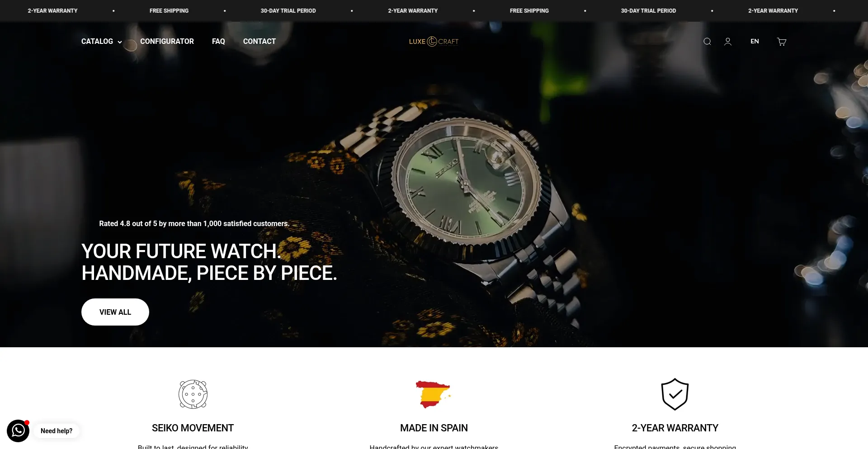Click the Made in Spain heading
The height and width of the screenshot is (449, 868).
coord(434,428)
